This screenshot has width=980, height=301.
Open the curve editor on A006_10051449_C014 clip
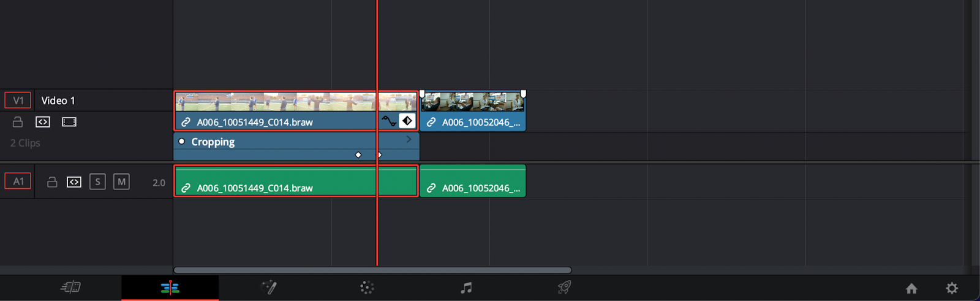click(389, 121)
